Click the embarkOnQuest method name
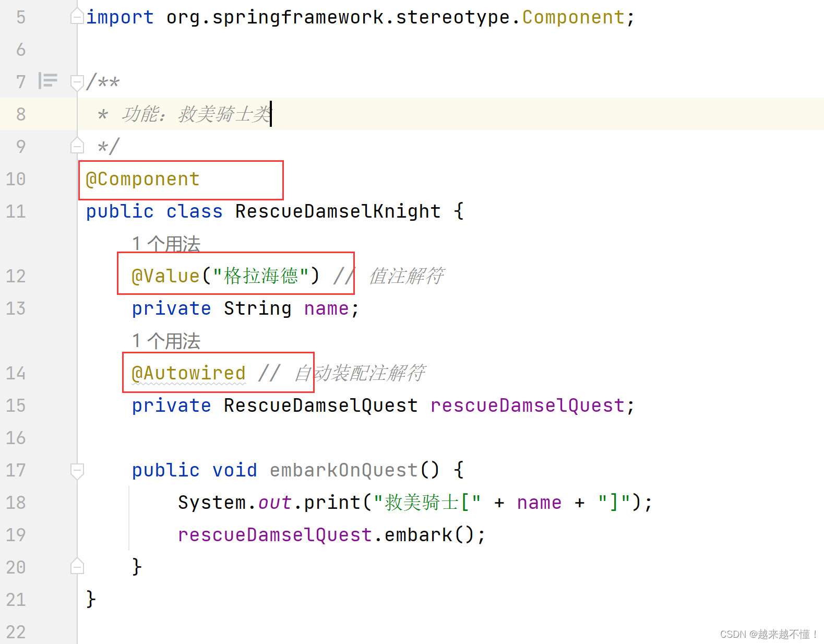Screen dimensions: 824x644 click(343, 470)
